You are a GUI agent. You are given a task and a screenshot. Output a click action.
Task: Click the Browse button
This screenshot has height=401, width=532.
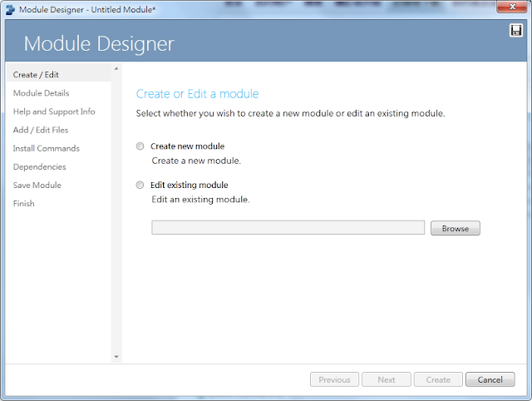(x=456, y=228)
